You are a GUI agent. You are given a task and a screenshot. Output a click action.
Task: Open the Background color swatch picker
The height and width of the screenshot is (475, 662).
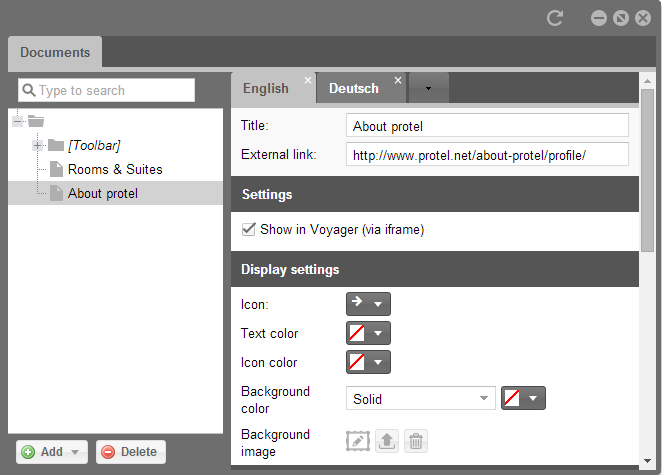click(523, 398)
